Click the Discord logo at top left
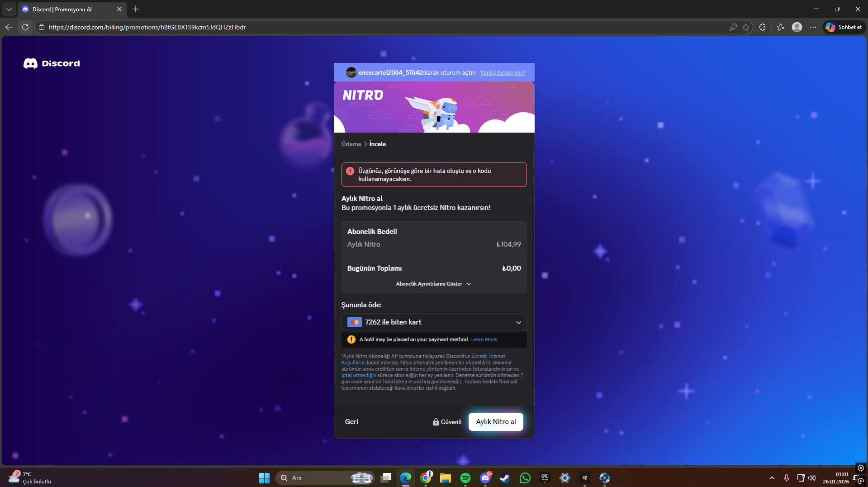Image resolution: width=868 pixels, height=487 pixels. pyautogui.click(x=52, y=63)
